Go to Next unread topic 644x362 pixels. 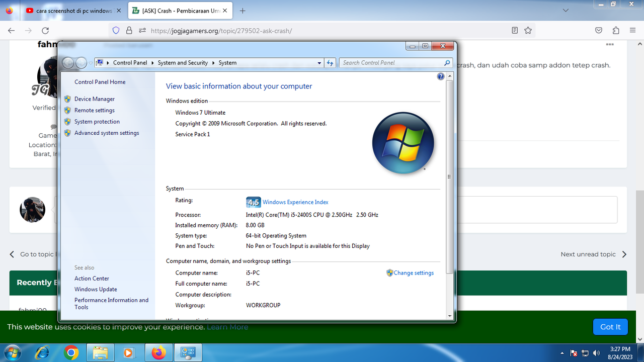(594, 254)
